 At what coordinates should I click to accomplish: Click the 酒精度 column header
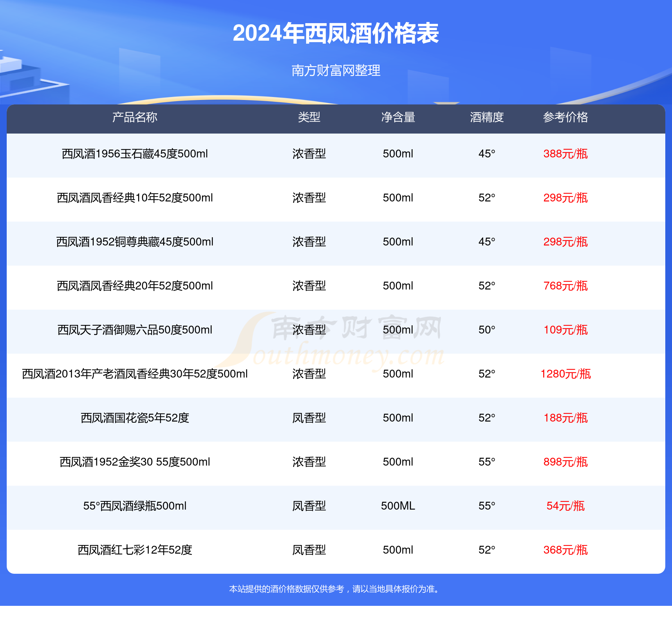[x=487, y=117]
